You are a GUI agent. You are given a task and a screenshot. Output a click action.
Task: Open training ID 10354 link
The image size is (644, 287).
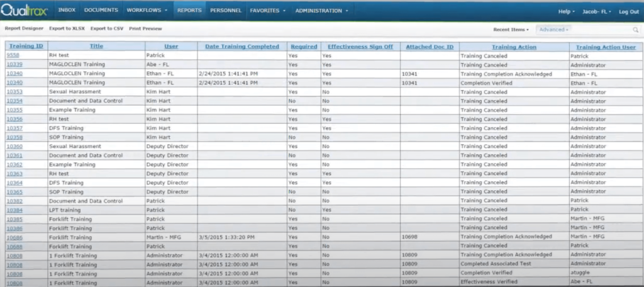[14, 101]
